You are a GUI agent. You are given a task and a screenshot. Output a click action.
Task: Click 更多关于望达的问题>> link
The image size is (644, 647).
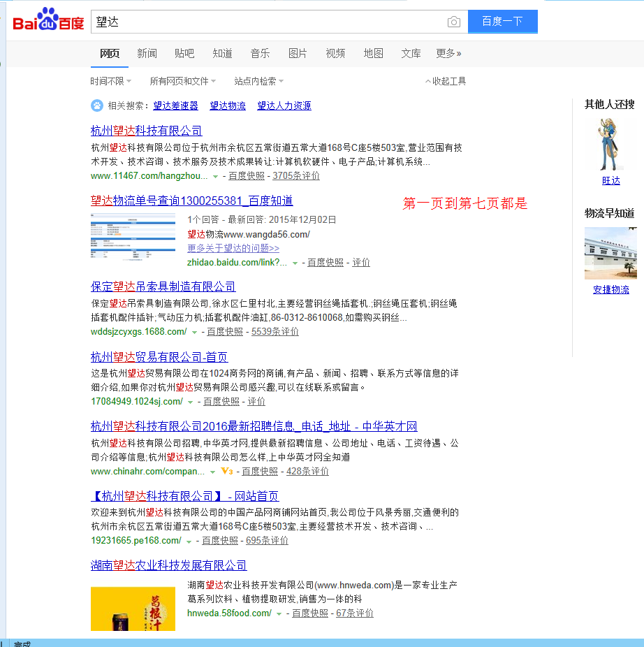(x=233, y=248)
